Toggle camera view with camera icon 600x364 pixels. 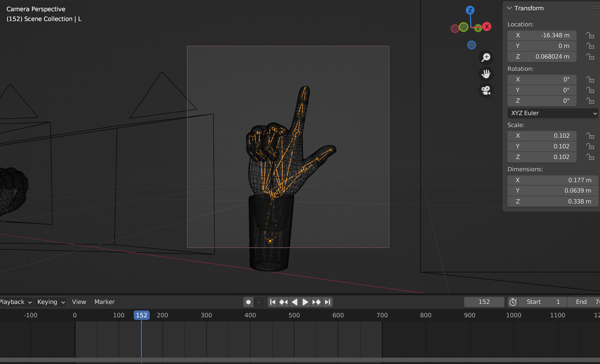pos(486,90)
